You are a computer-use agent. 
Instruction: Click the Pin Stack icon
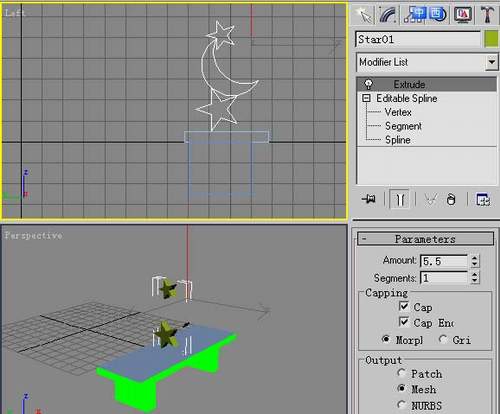[x=369, y=199]
